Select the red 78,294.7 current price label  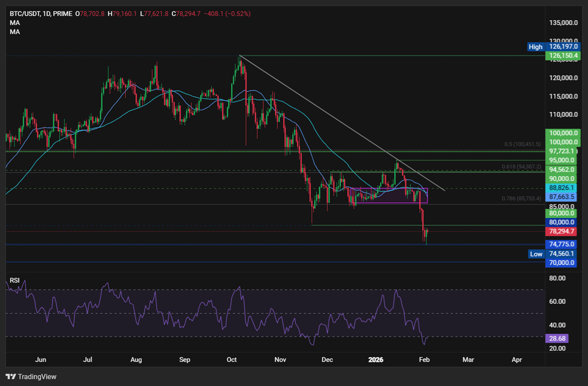[x=563, y=231]
